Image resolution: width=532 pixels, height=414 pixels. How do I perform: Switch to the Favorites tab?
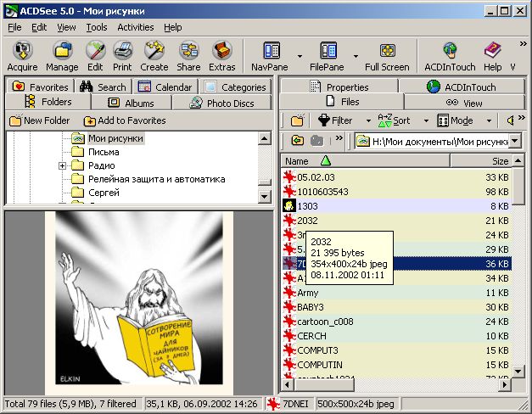click(40, 87)
